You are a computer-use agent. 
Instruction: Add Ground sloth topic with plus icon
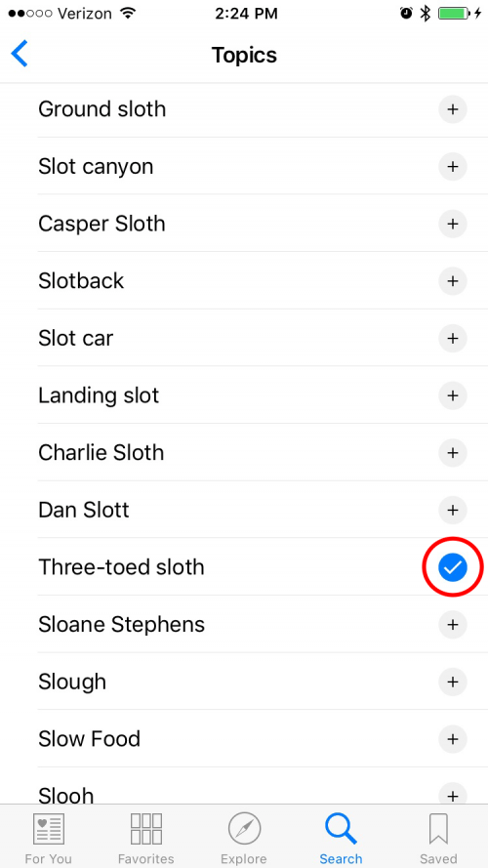(x=453, y=109)
